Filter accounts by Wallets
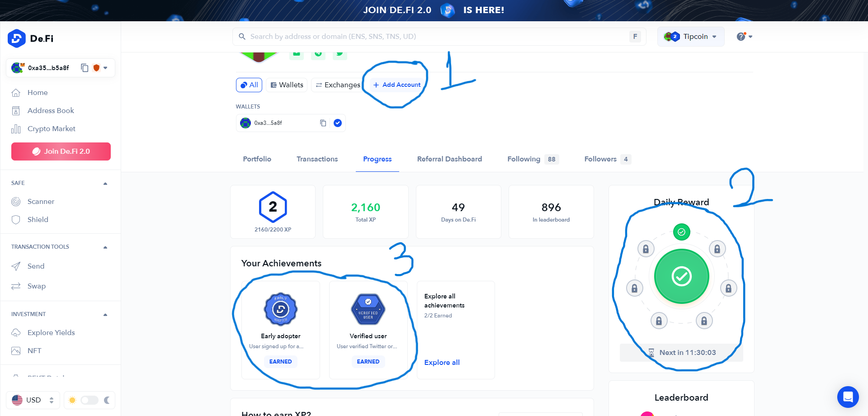This screenshot has height=416, width=868. (287, 85)
